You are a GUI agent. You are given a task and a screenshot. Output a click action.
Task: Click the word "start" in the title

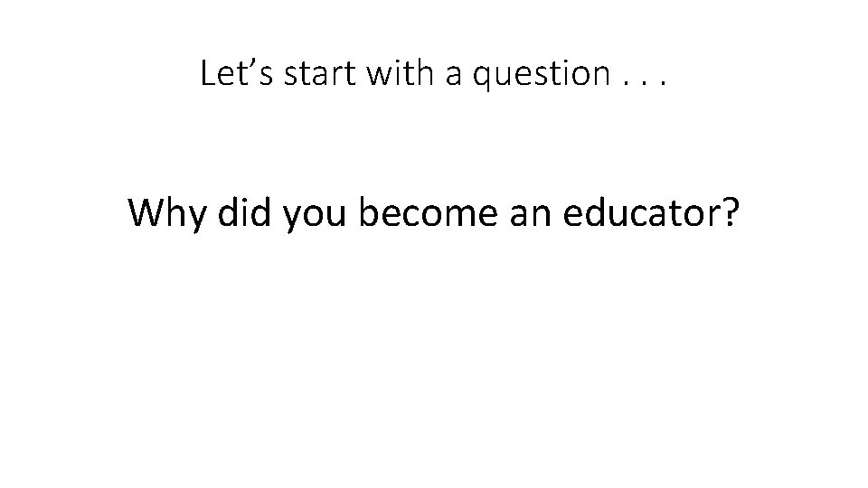click(319, 74)
